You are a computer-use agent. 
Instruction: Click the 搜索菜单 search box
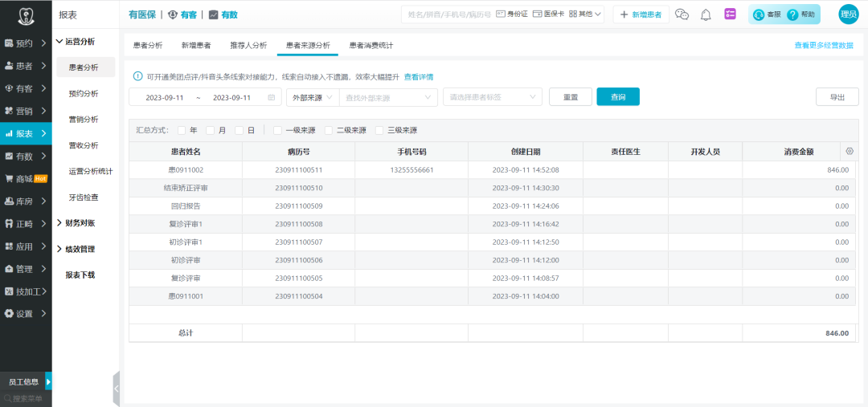pos(26,398)
